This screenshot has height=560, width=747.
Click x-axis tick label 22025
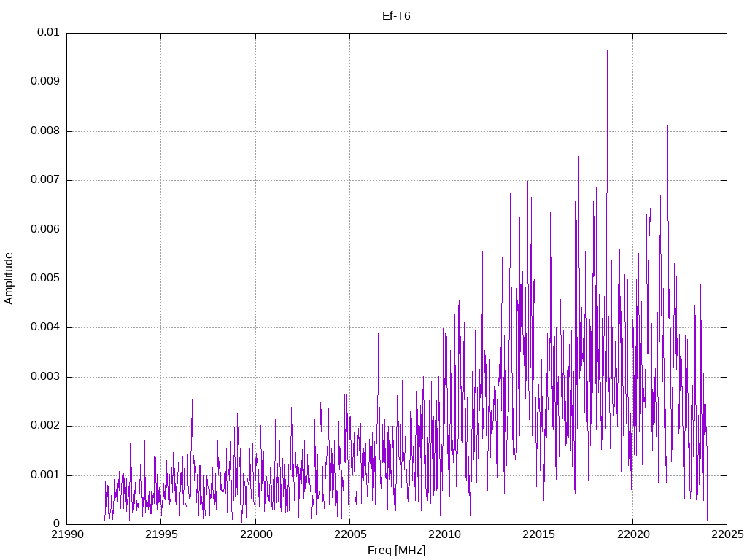point(727,534)
